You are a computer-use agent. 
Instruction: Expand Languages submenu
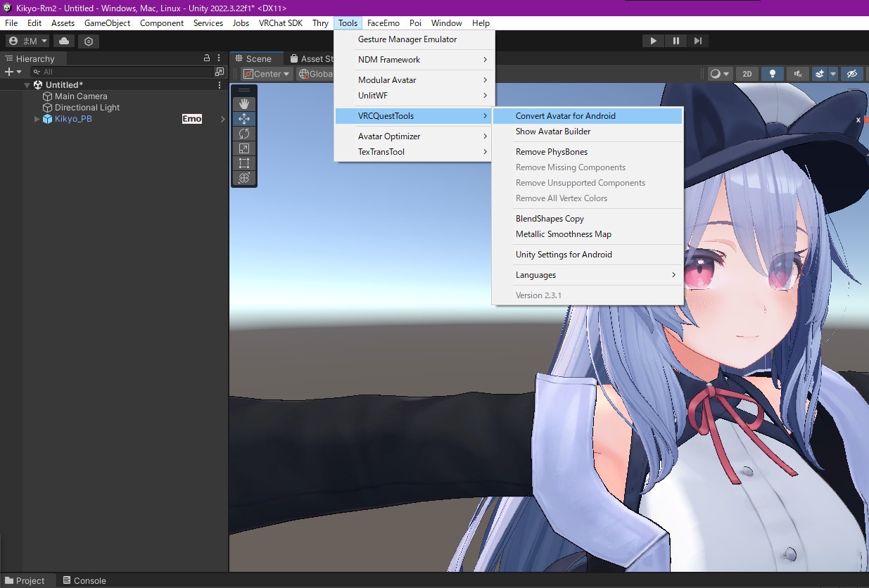[588, 275]
